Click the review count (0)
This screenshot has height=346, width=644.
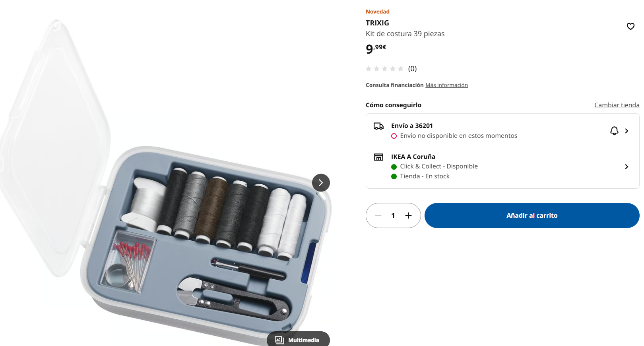tap(413, 69)
